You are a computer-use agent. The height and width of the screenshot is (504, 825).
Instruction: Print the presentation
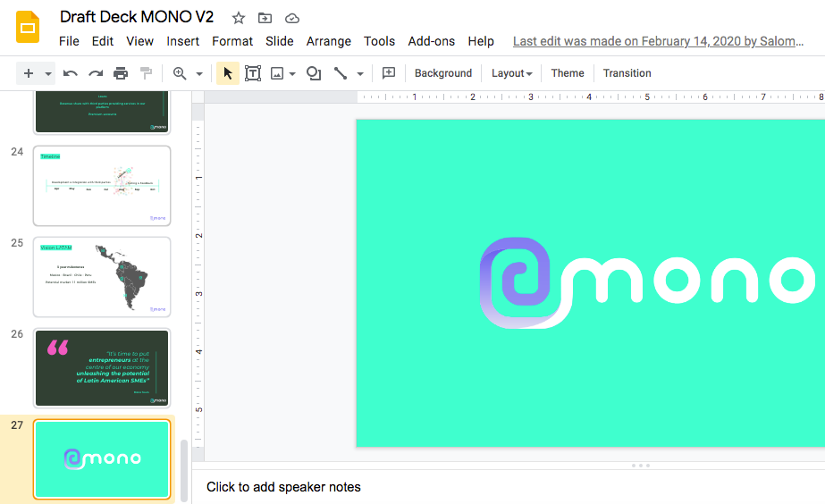121,73
